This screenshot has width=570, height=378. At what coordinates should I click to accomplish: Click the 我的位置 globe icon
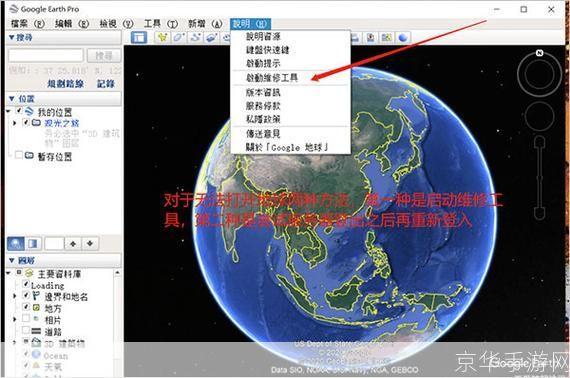29,112
